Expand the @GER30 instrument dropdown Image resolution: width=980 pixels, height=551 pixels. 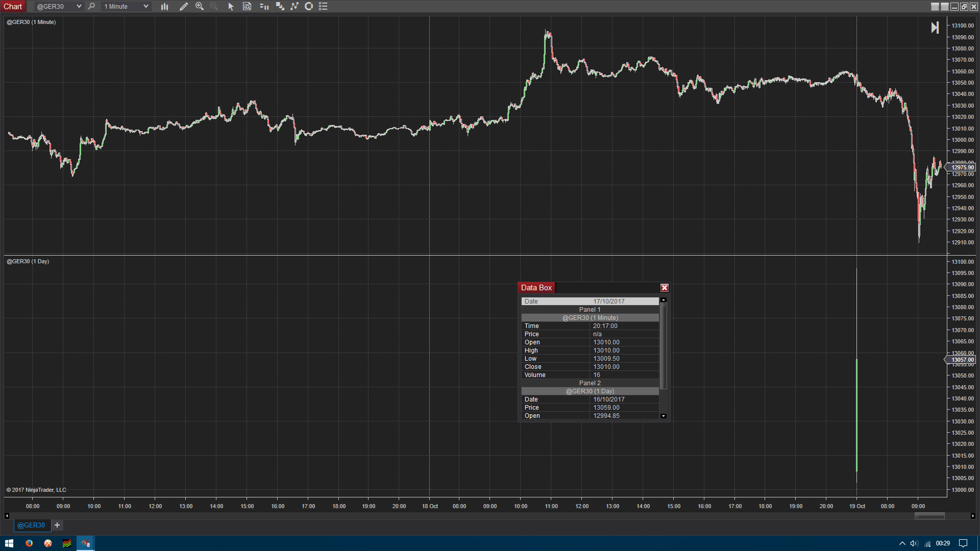click(79, 7)
